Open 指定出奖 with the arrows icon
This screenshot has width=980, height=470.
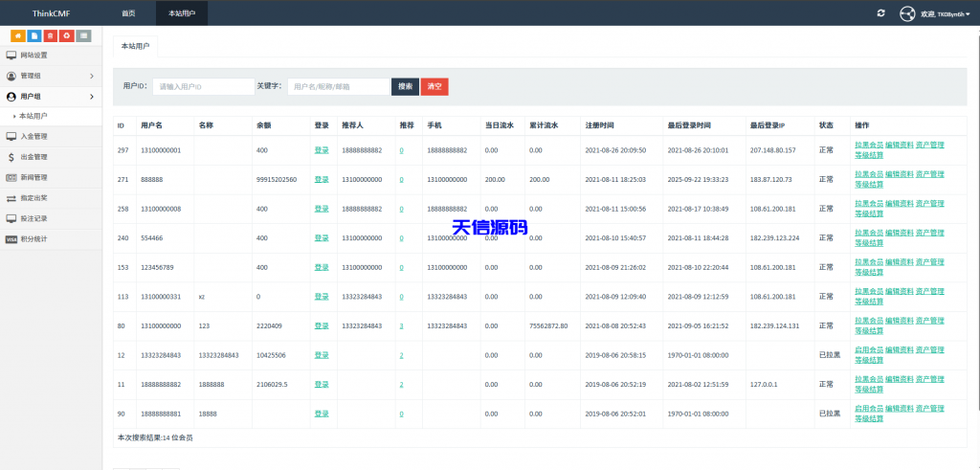tap(34, 198)
